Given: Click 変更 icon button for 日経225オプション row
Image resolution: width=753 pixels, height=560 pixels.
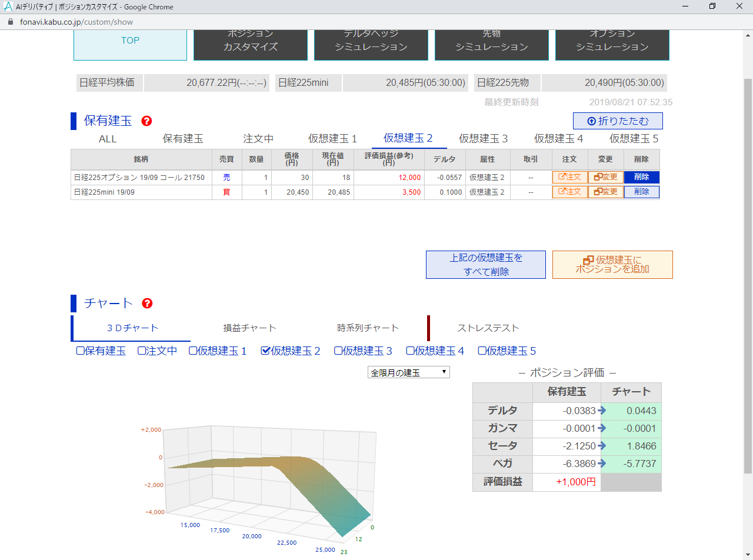Looking at the screenshot, I should click(605, 177).
